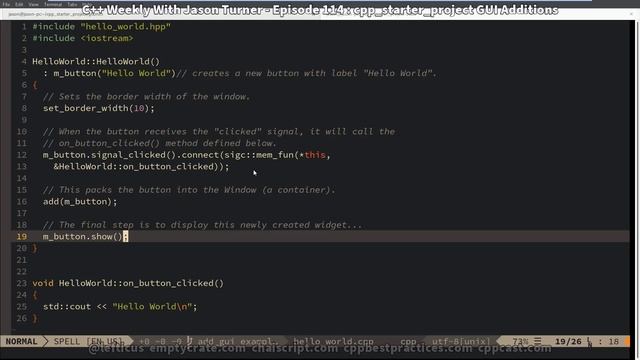Click the closing brace on line 26
Image resolution: width=640 pixels, height=360 pixels.
point(35,318)
